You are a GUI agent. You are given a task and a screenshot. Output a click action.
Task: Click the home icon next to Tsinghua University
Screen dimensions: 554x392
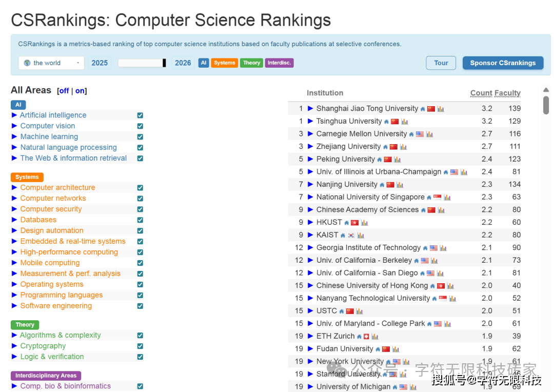[x=386, y=122]
